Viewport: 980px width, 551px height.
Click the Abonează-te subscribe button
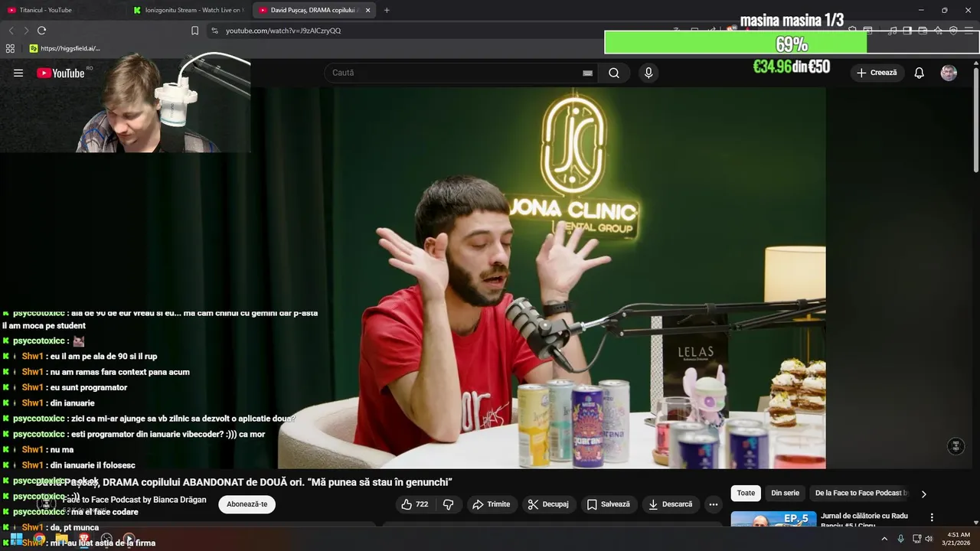[x=247, y=504]
